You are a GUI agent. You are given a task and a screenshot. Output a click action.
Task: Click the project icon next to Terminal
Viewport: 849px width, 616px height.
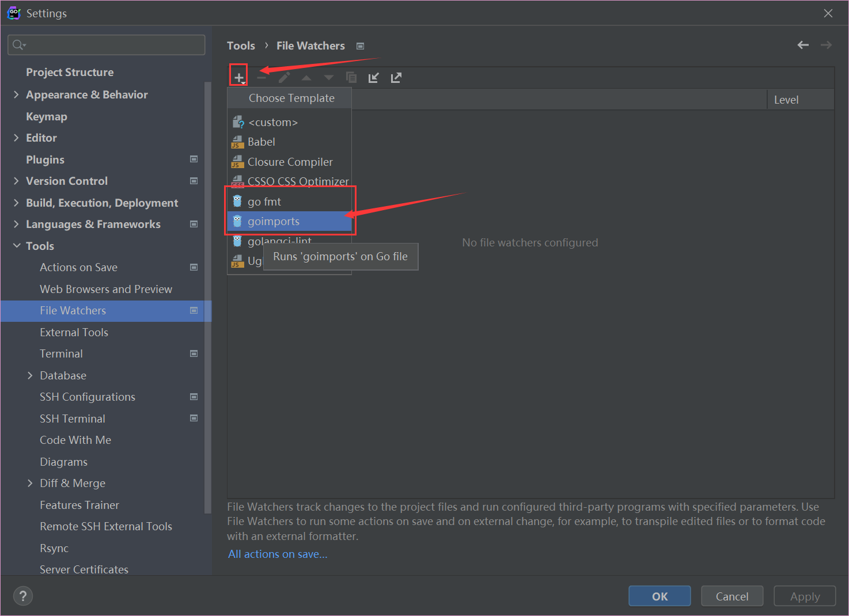194,353
